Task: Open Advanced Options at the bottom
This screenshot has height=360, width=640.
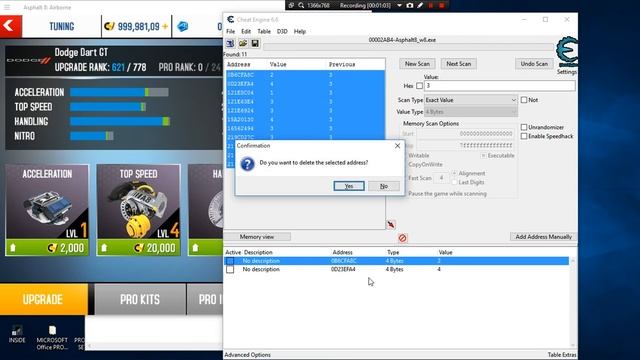Action: [247, 355]
